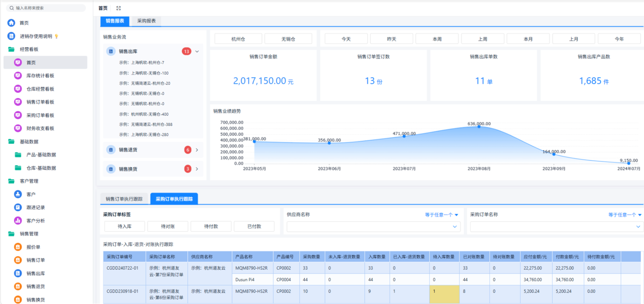Click the 已付款 tag button

[254, 226]
